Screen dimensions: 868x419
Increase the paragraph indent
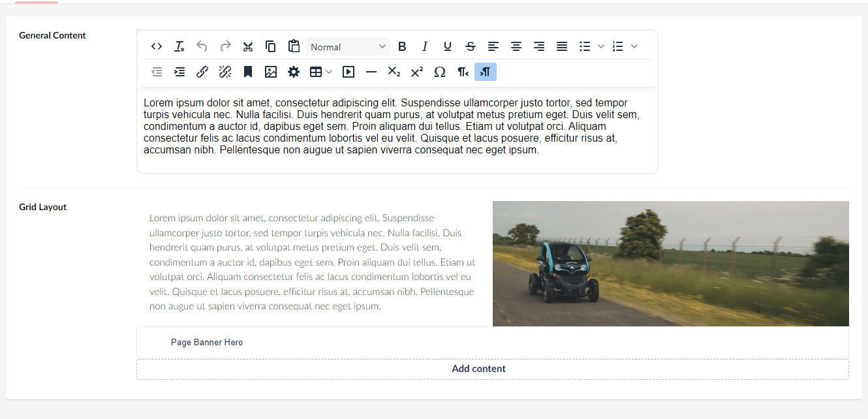[x=179, y=72]
